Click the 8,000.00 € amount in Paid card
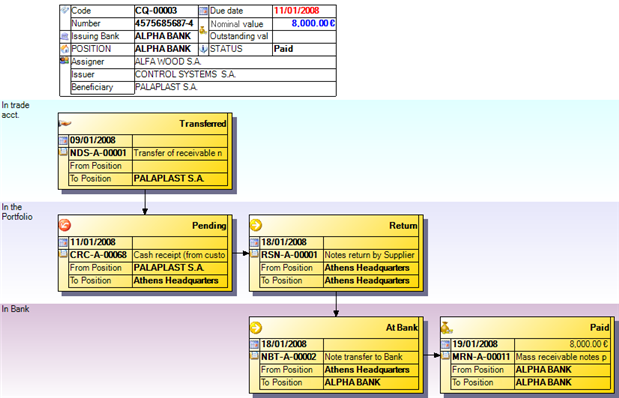 [x=588, y=344]
